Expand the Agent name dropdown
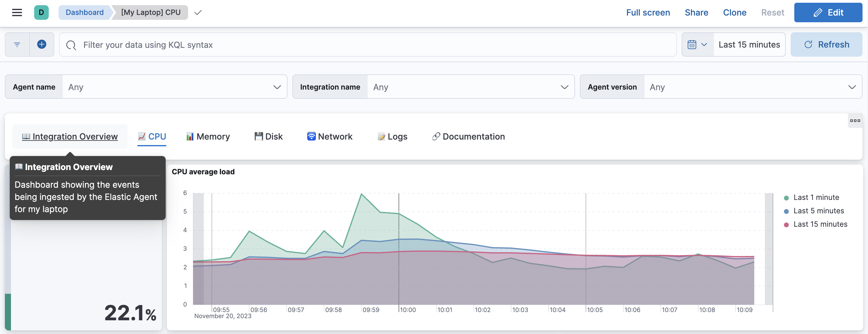The width and height of the screenshot is (868, 334). (277, 87)
